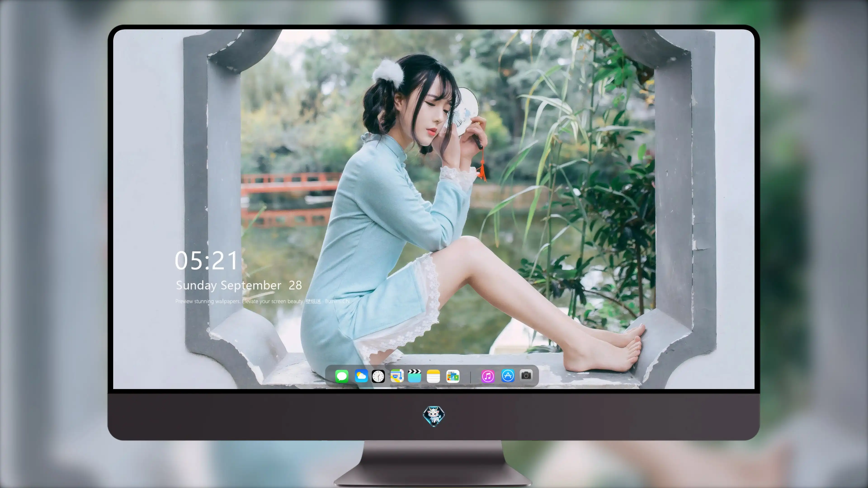
Task: Launch the Weather app from the dock
Action: pyautogui.click(x=361, y=376)
